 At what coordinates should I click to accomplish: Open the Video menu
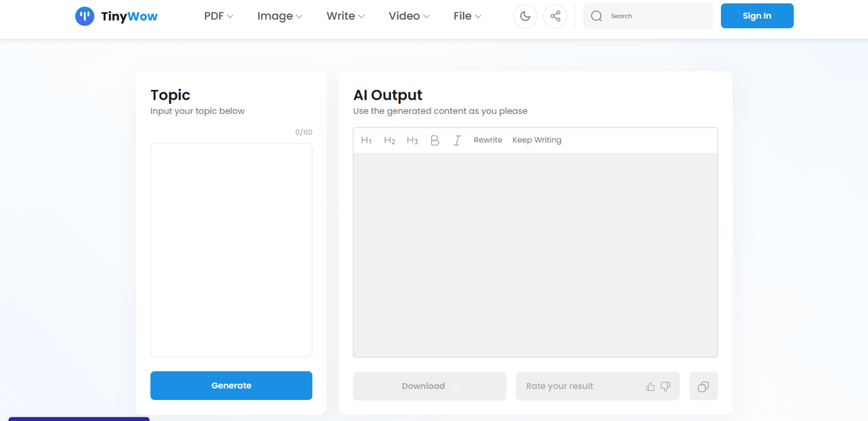(409, 16)
